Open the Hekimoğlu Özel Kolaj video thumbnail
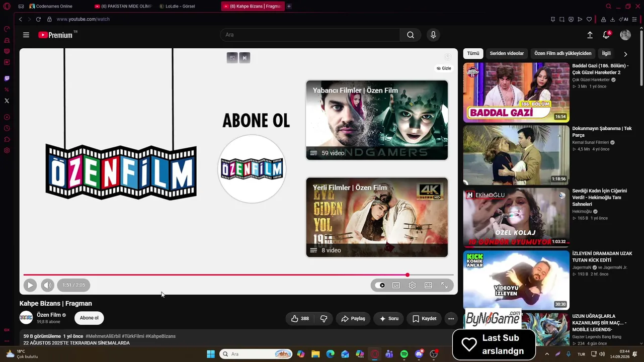This screenshot has height=362, width=644. click(x=516, y=218)
